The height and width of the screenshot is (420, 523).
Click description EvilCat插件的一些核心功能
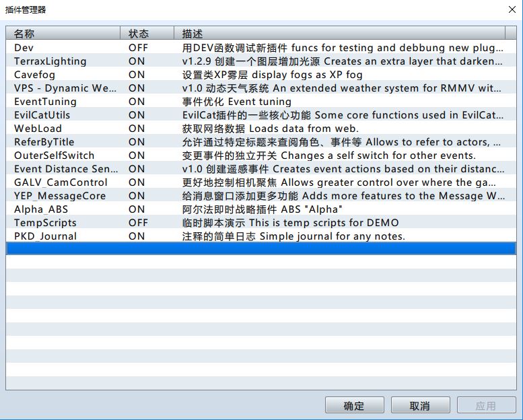point(343,115)
